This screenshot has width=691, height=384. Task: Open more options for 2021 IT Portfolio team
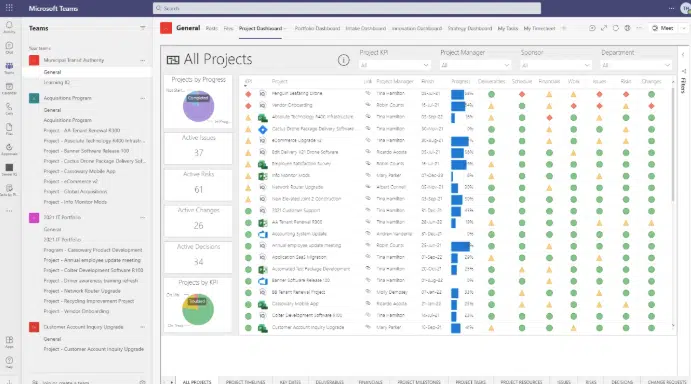point(142,217)
